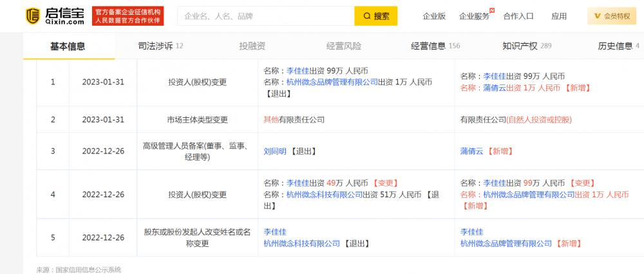The height and width of the screenshot is (274, 644).
Task: Switch to the 投融资 tab
Action: [x=252, y=46]
